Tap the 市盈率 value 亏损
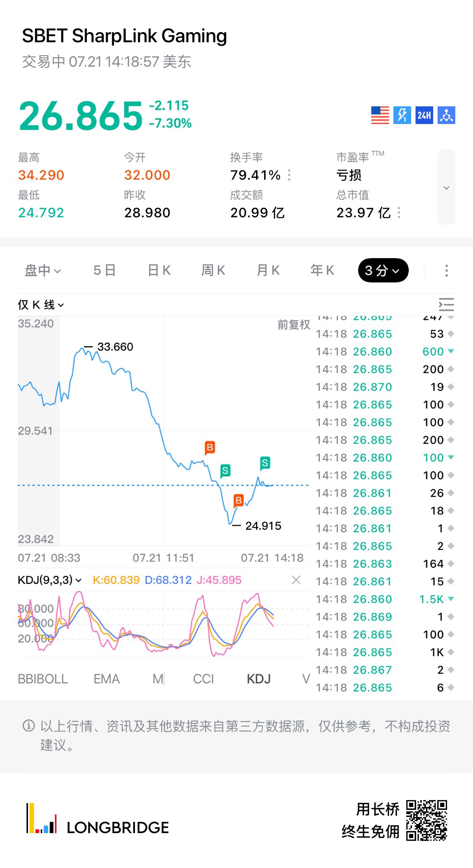Image resolution: width=473 pixels, height=868 pixels. coord(349,175)
